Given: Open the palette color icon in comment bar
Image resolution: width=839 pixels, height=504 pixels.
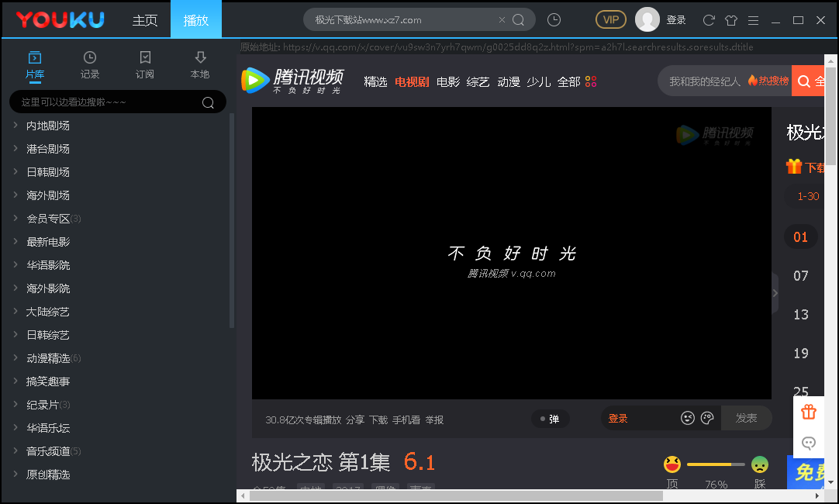Looking at the screenshot, I should (x=707, y=418).
